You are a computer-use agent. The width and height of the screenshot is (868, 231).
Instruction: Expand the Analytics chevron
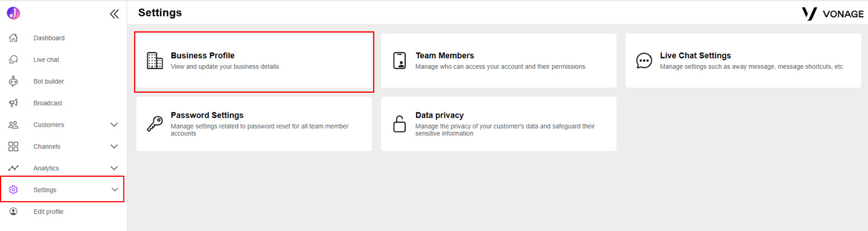(x=114, y=168)
